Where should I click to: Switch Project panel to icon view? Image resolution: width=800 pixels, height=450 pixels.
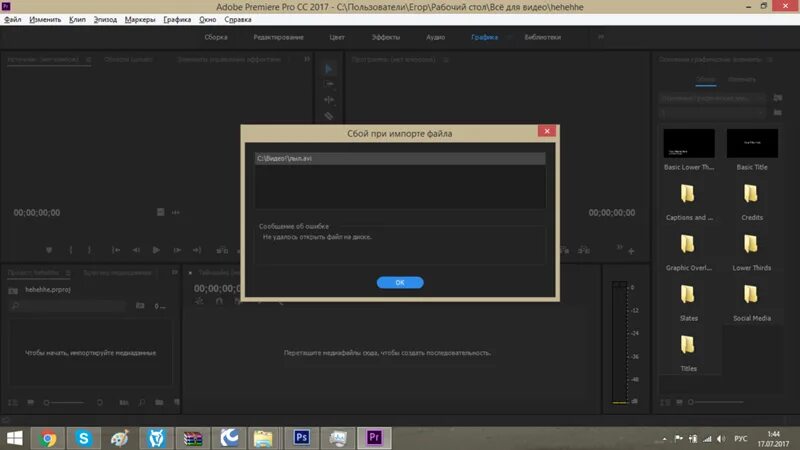(31, 403)
